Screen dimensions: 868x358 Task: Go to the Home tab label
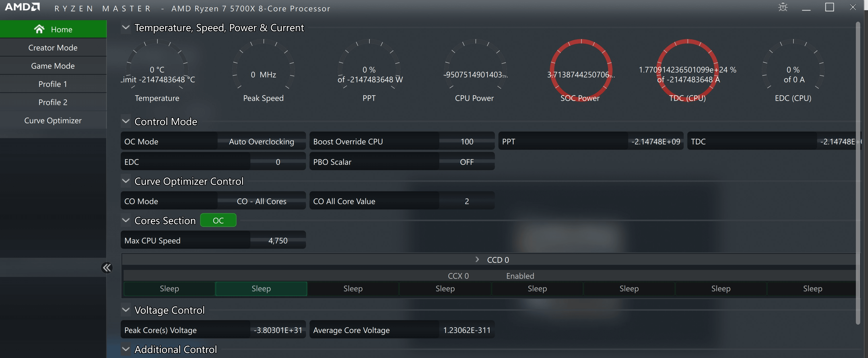point(62,29)
